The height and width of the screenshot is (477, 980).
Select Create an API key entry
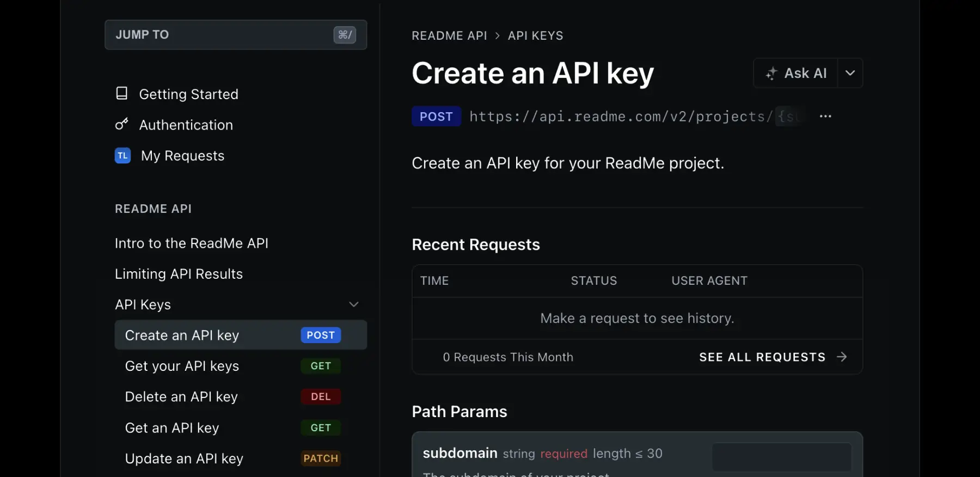click(x=241, y=335)
